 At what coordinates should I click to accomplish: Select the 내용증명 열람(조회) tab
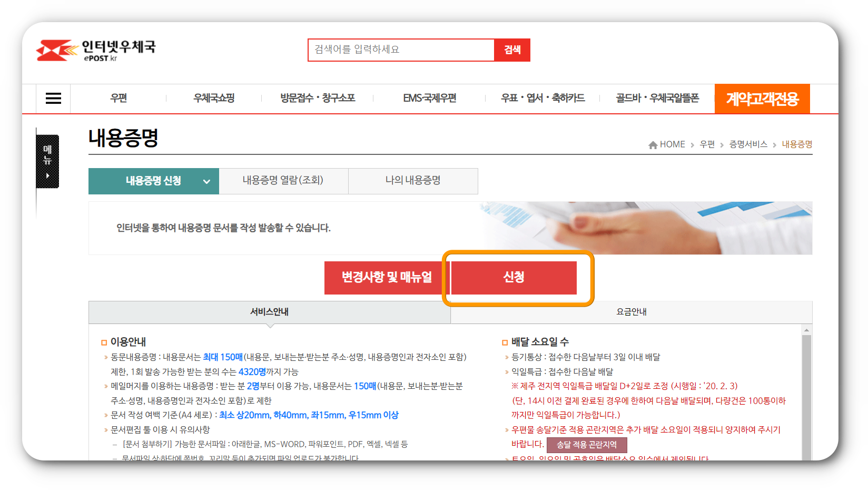(283, 181)
